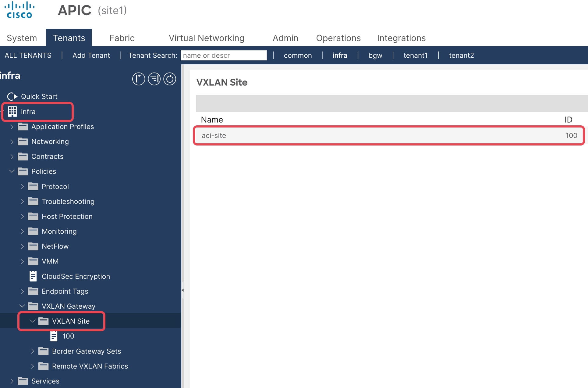Click the Networking folder icon
588x388 pixels.
(23, 142)
